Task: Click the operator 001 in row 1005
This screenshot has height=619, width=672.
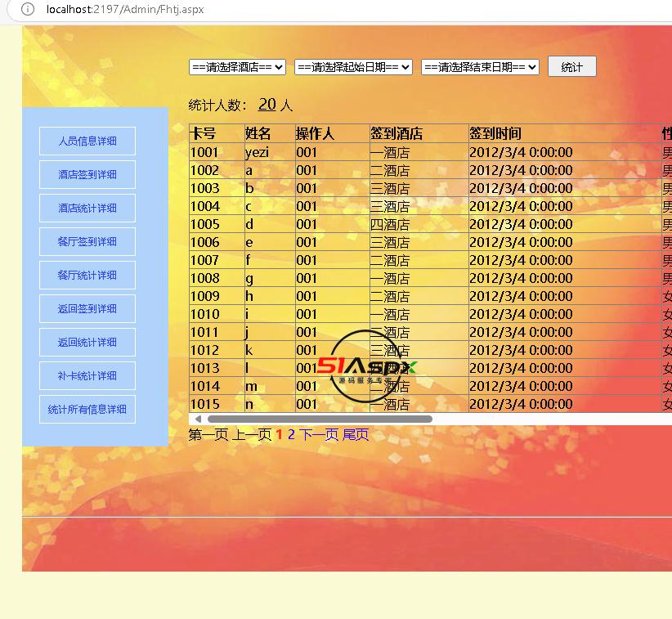Action: 307,224
